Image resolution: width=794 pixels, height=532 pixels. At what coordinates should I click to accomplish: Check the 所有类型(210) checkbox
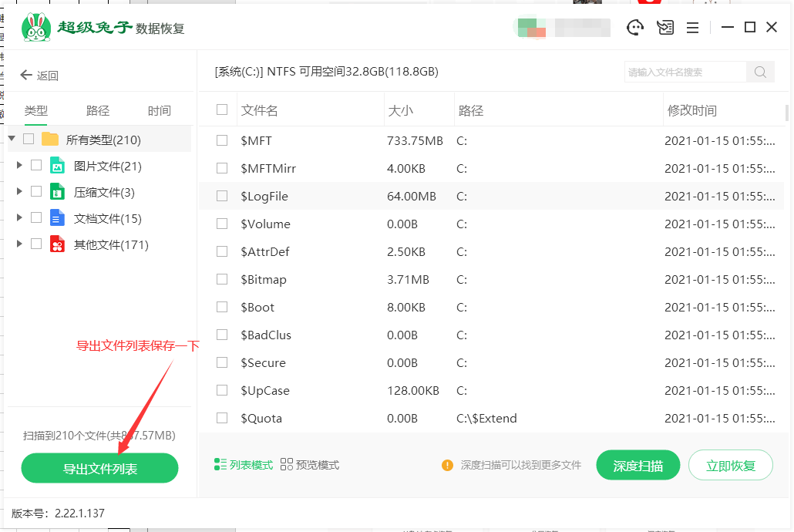[29, 140]
